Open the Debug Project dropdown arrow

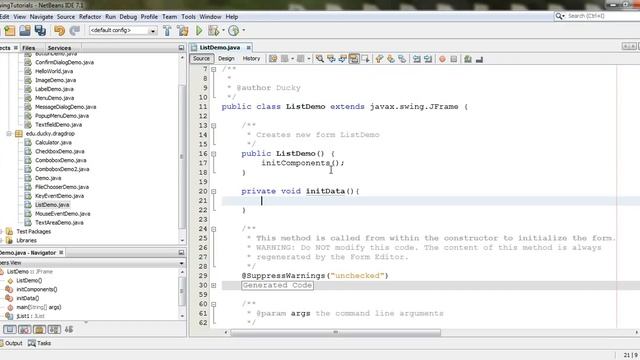click(223, 31)
